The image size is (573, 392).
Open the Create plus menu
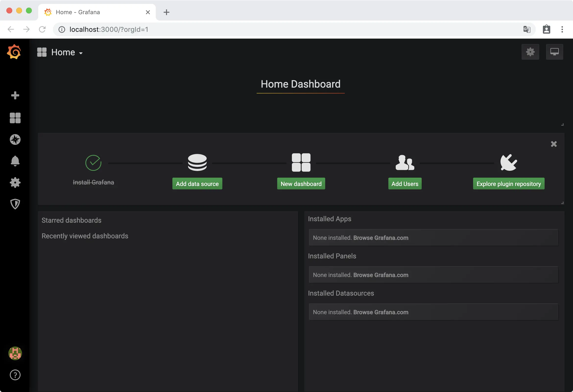pos(15,95)
